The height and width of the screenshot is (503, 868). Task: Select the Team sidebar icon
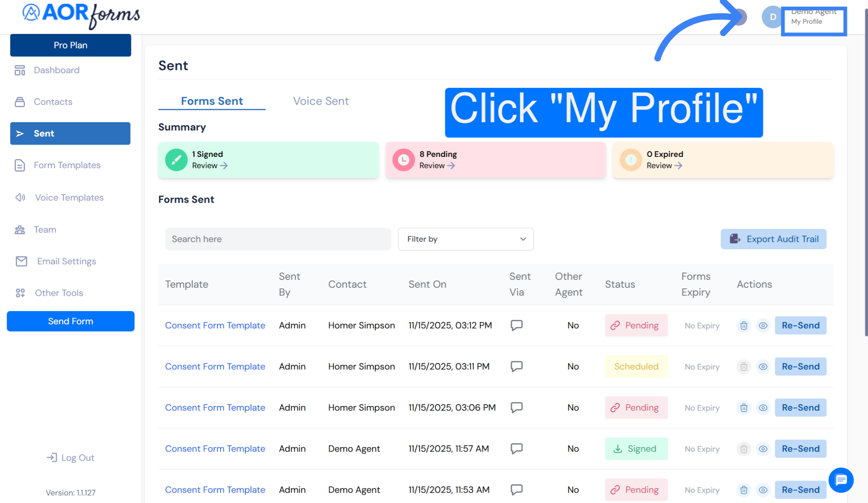point(20,230)
